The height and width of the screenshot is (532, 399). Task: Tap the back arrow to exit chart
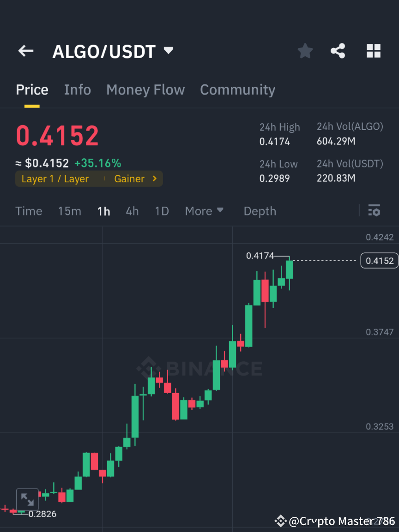[x=25, y=51]
